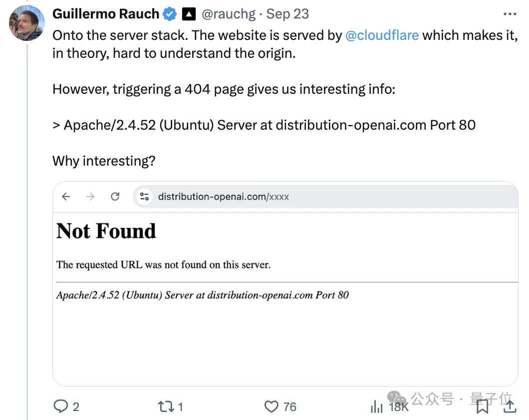Click the page reload icon in screenshot
This screenshot has height=420, width=529.
pyautogui.click(x=115, y=197)
